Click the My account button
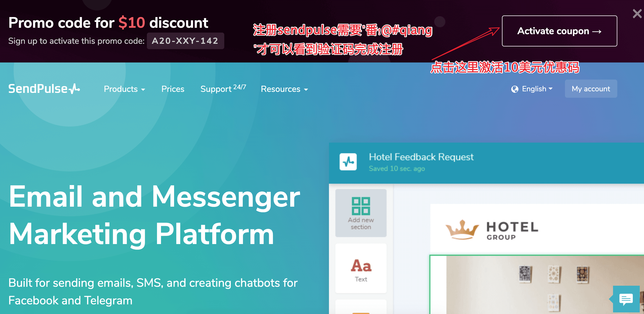 (591, 89)
